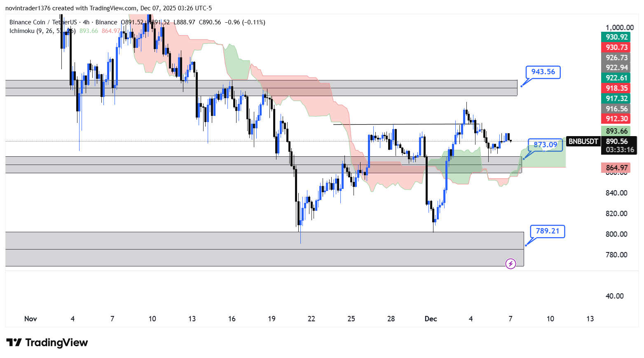Image resolution: width=644 pixels, height=358 pixels.
Task: Click the 03:33:16 candle countdown timer
Action: coord(620,150)
